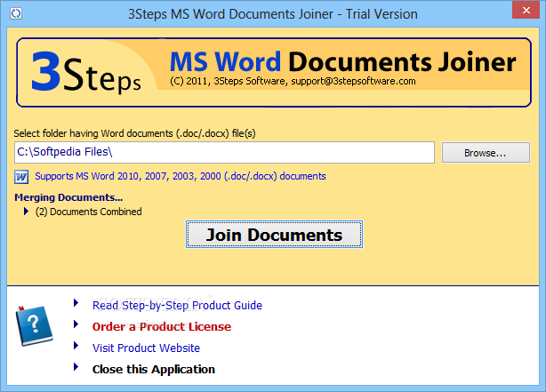Screen dimensions: 546x392
Task: Click arrow bullet next to Close Application
Action: pos(76,366)
